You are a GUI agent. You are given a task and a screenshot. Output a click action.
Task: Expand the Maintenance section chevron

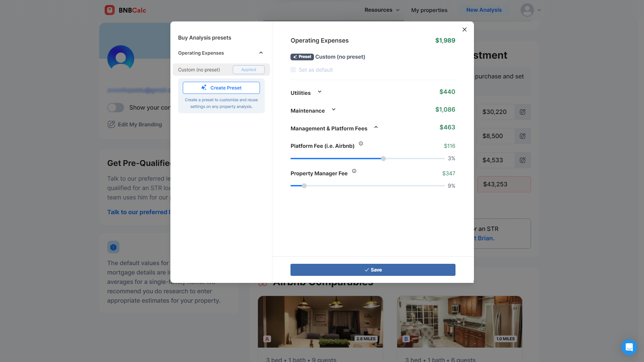tap(334, 110)
